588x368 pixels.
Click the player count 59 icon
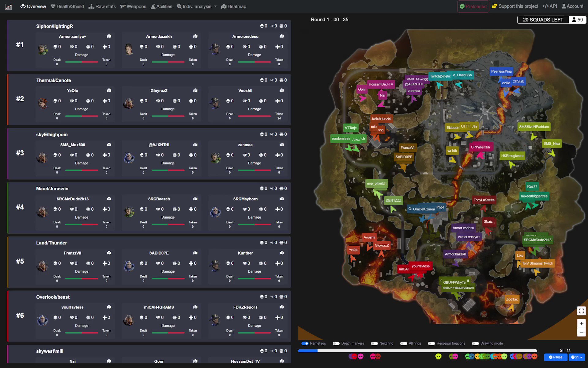[x=577, y=20]
